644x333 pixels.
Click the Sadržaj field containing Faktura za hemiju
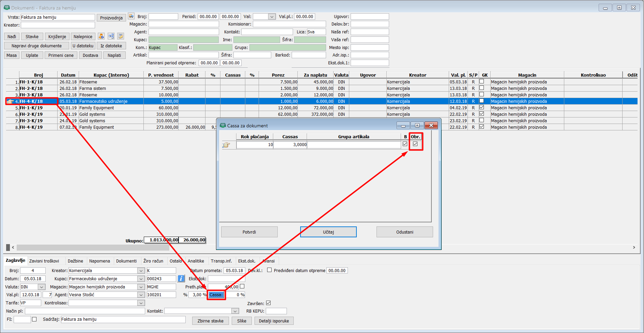123,319
